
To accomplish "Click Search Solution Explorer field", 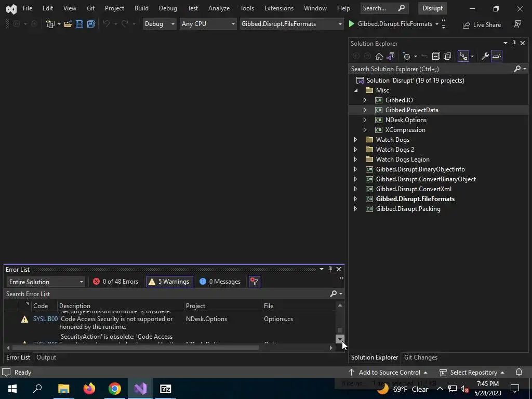I will pos(430,69).
